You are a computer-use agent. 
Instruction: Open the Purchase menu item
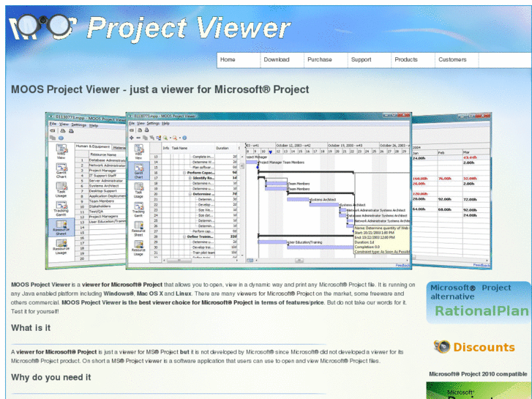coord(326,60)
